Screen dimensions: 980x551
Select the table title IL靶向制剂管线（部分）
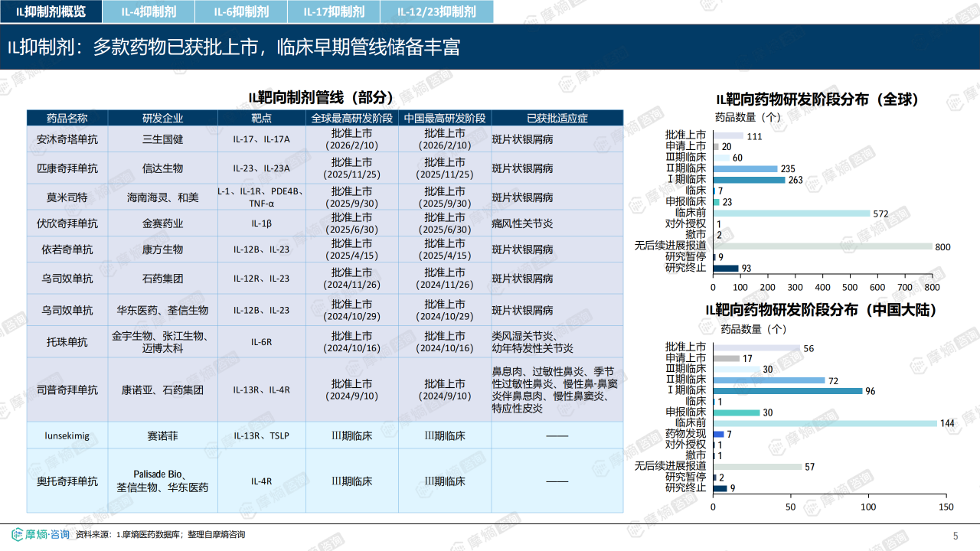[321, 97]
